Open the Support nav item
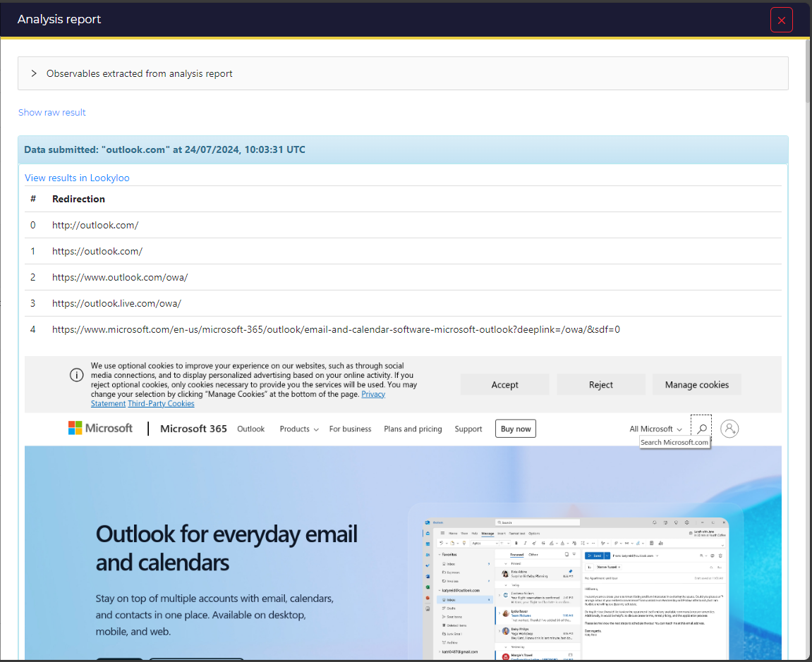Screen dimensions: 812x662 point(468,429)
